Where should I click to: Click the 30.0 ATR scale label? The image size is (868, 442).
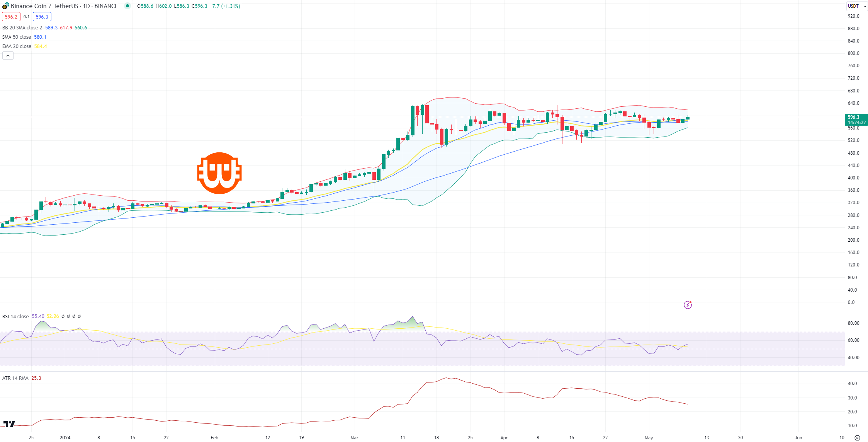coord(852,398)
